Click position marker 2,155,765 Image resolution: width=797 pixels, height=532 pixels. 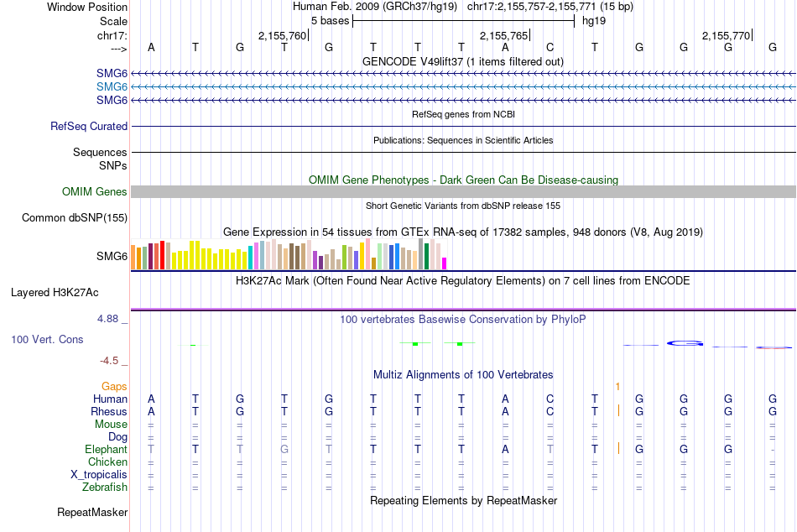point(503,35)
